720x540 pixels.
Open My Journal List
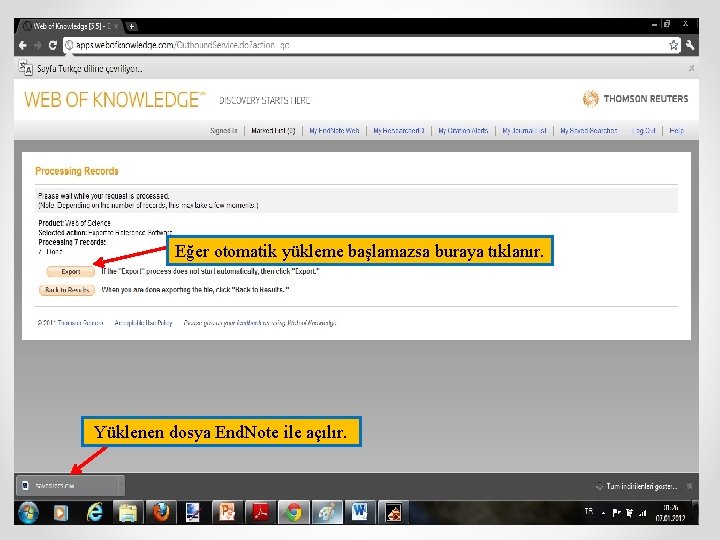click(524, 130)
